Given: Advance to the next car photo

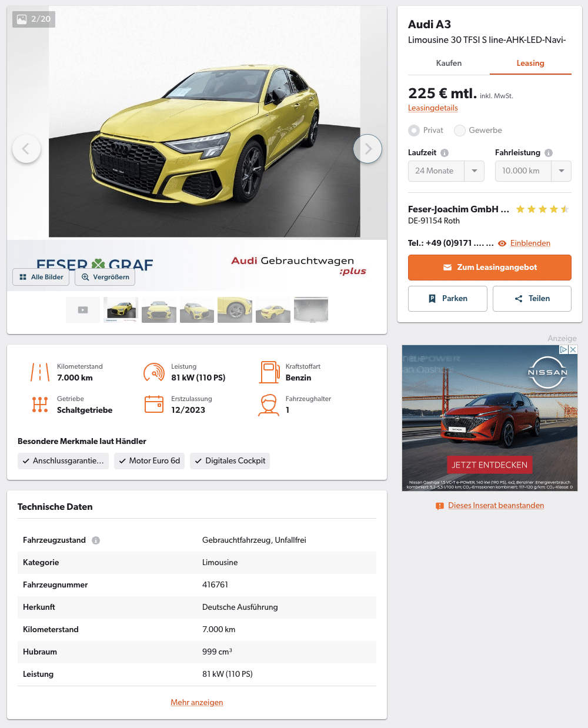Looking at the screenshot, I should (x=367, y=149).
